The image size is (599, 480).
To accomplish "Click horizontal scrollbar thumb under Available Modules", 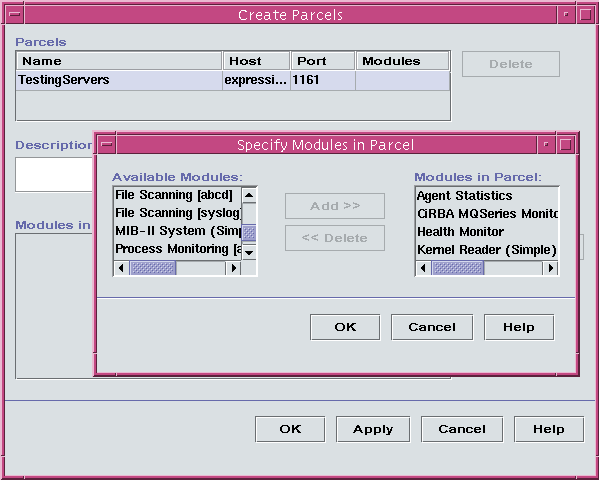I will (153, 268).
